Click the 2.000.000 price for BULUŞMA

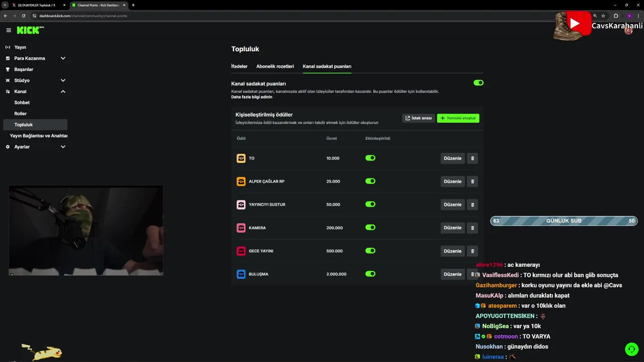[x=336, y=274]
